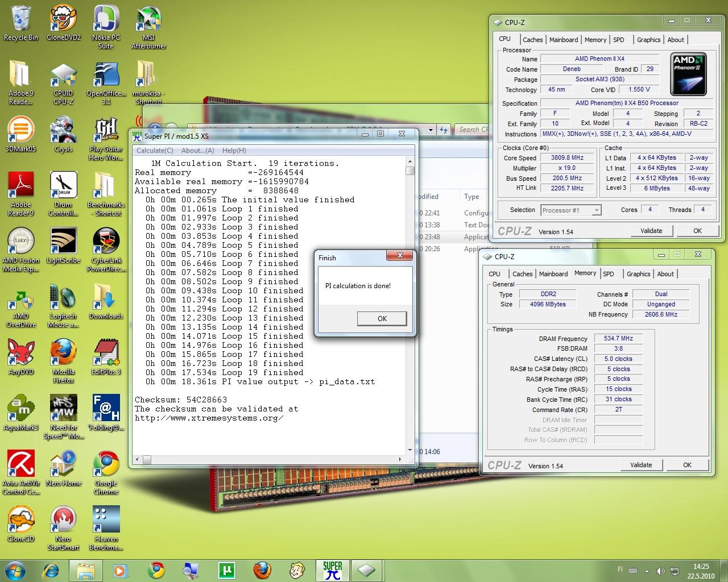Click the Checksum: 54C28663 line
The image size is (728, 582).
[x=181, y=400]
